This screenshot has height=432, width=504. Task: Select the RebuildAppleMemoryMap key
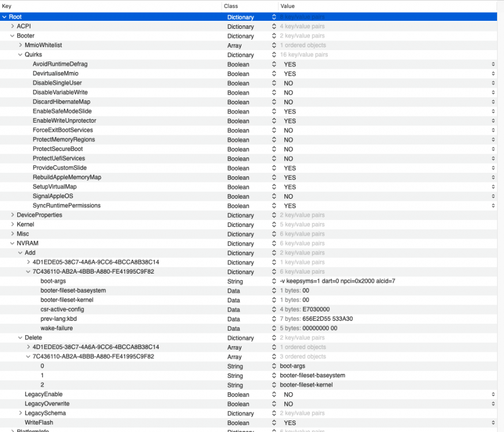[x=67, y=177]
